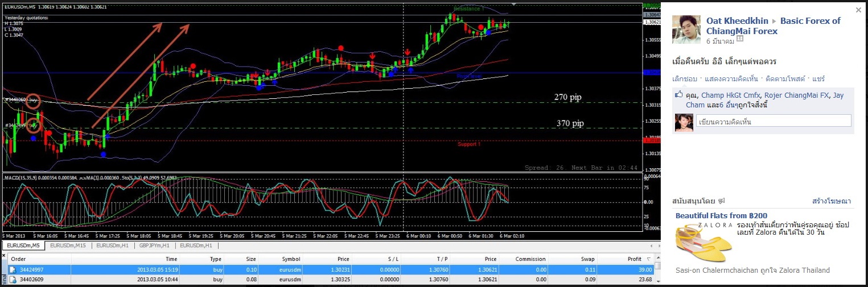Screen dimensions: 868x287
Task: Click แชร์ to share the post
Action: 818,78
